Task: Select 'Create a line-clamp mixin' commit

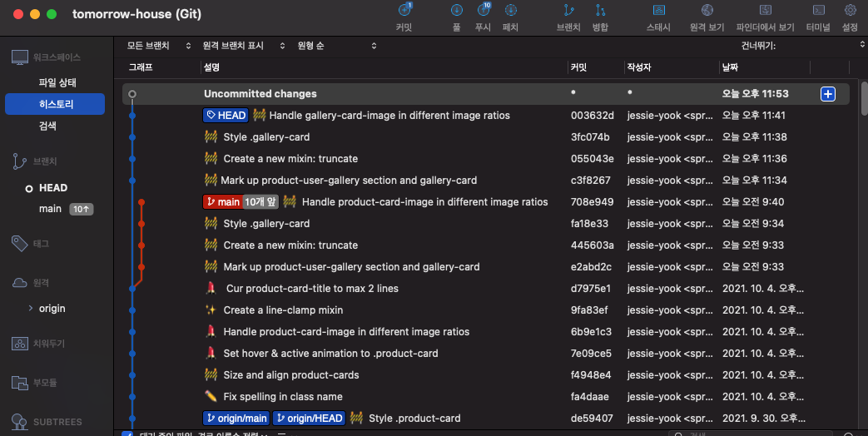Action: point(485,310)
